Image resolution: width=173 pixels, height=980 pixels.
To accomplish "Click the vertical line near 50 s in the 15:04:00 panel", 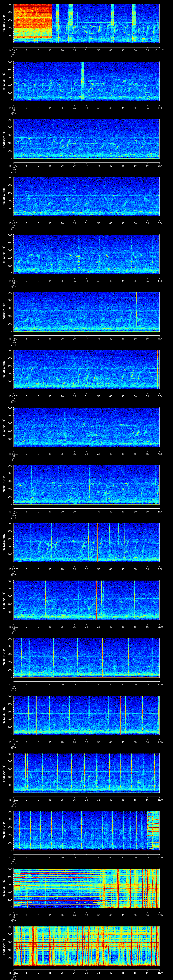I will click(x=137, y=312).
